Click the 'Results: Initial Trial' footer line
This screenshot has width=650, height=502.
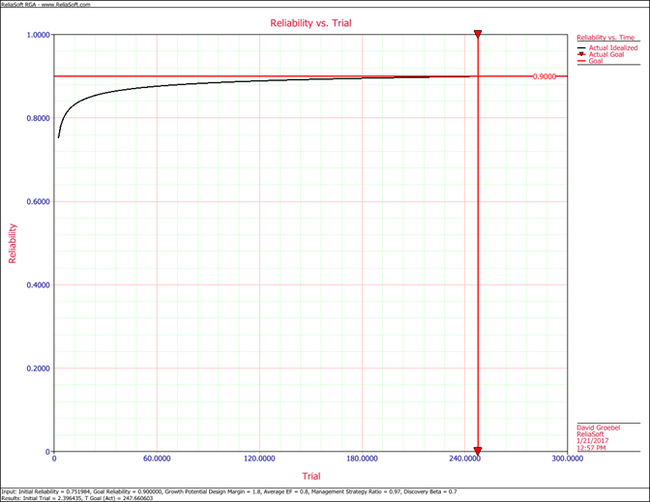77,498
